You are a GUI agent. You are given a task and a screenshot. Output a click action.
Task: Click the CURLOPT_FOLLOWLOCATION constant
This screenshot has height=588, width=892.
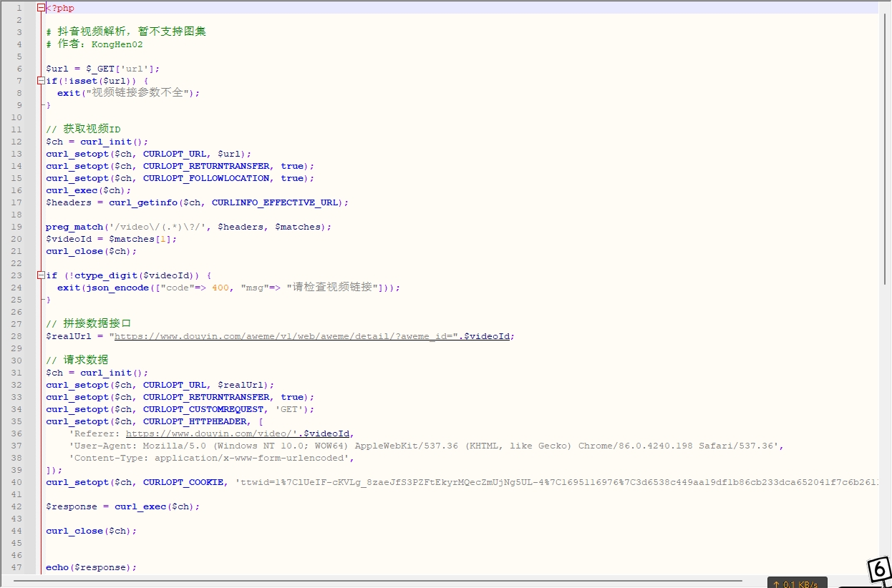pyautogui.click(x=206, y=178)
